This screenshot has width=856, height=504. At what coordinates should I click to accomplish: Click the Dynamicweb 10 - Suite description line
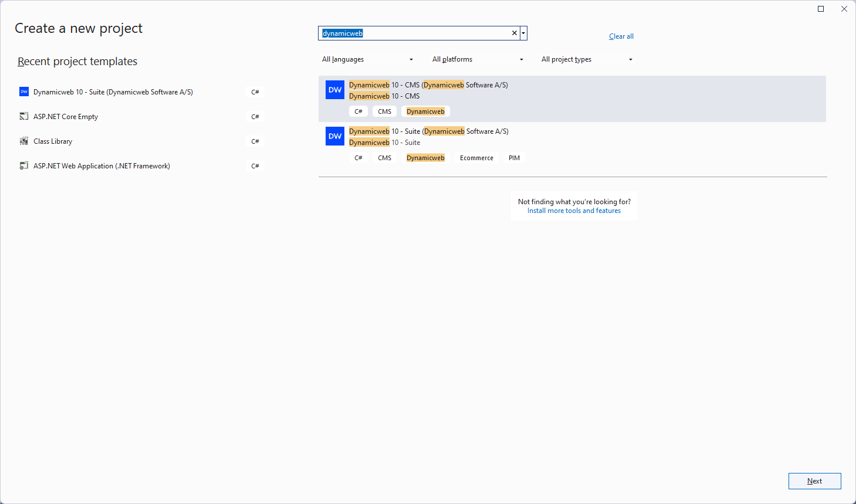pos(385,143)
